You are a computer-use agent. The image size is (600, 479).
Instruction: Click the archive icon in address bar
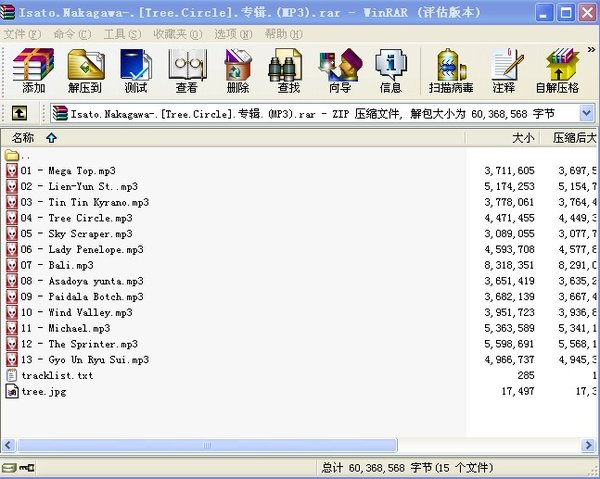pyautogui.click(x=60, y=114)
